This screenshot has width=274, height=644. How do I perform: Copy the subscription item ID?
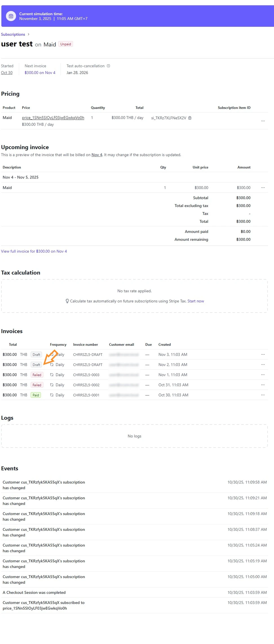pyautogui.click(x=190, y=118)
